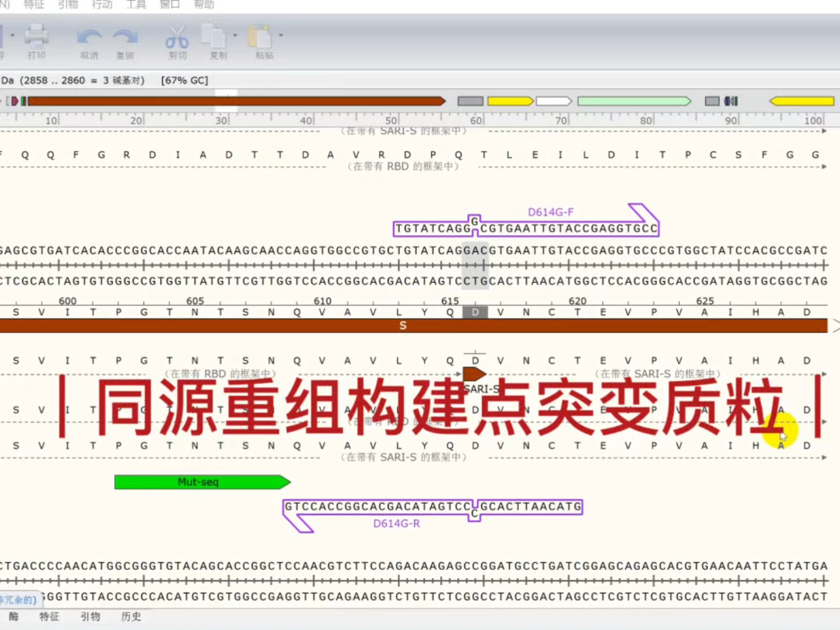Click the yellow feature arrow on the overview map
The width and height of the screenshot is (840, 630).
[510, 101]
